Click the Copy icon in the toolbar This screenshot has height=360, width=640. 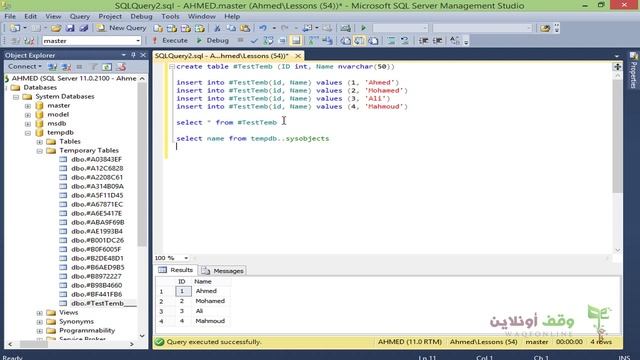point(231,28)
